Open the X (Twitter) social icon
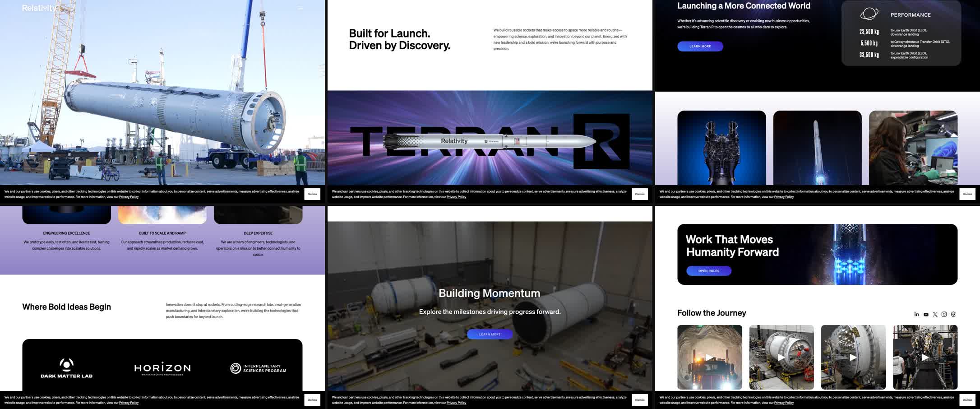The image size is (980, 409). coord(935,314)
